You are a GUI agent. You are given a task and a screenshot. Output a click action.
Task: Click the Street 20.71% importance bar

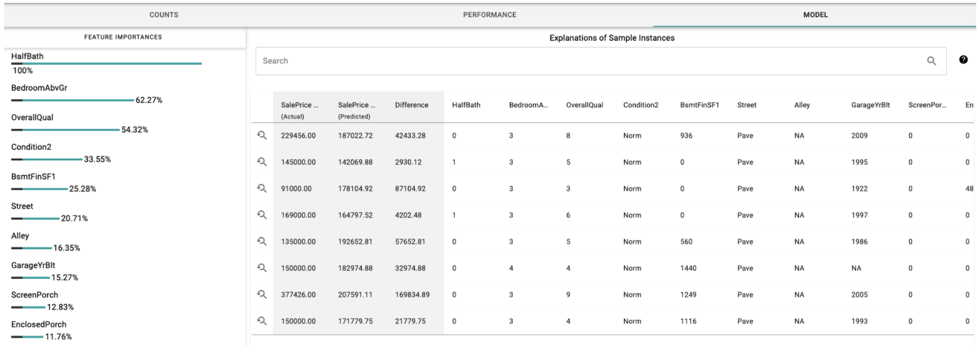(35, 218)
